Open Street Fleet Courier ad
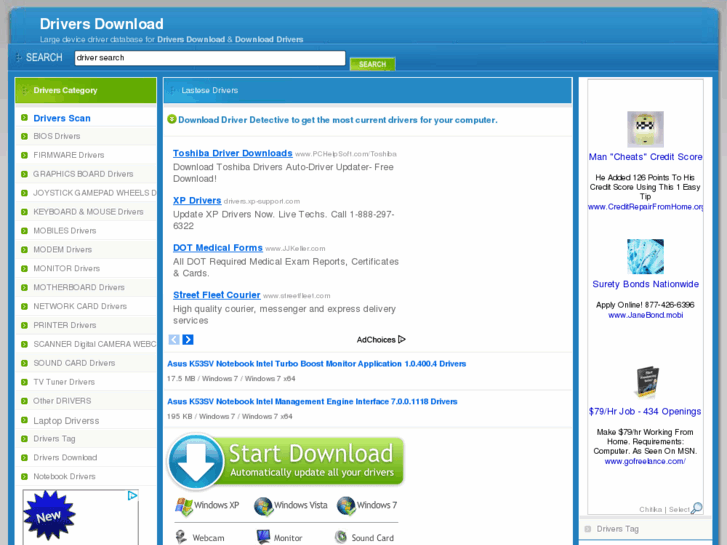Image resolution: width=727 pixels, height=545 pixels. pyautogui.click(x=217, y=295)
